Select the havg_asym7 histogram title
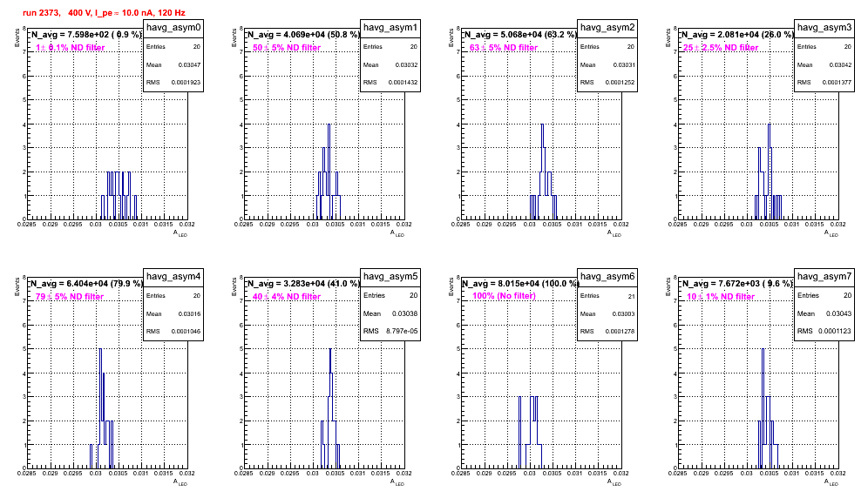The width and height of the screenshot is (868, 498). point(824,277)
